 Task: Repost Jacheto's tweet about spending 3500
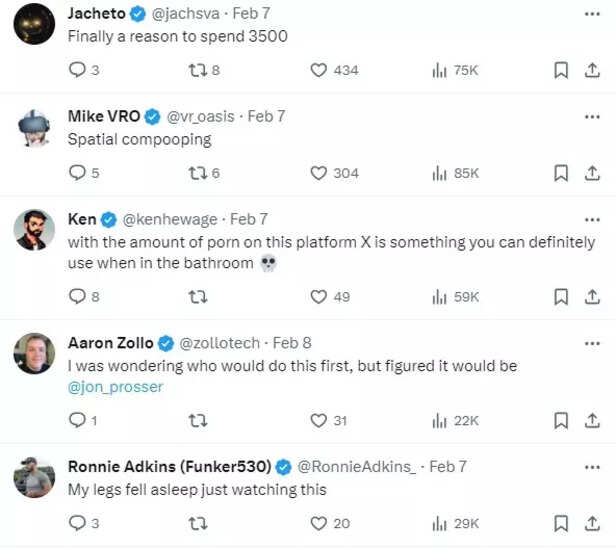point(197,70)
